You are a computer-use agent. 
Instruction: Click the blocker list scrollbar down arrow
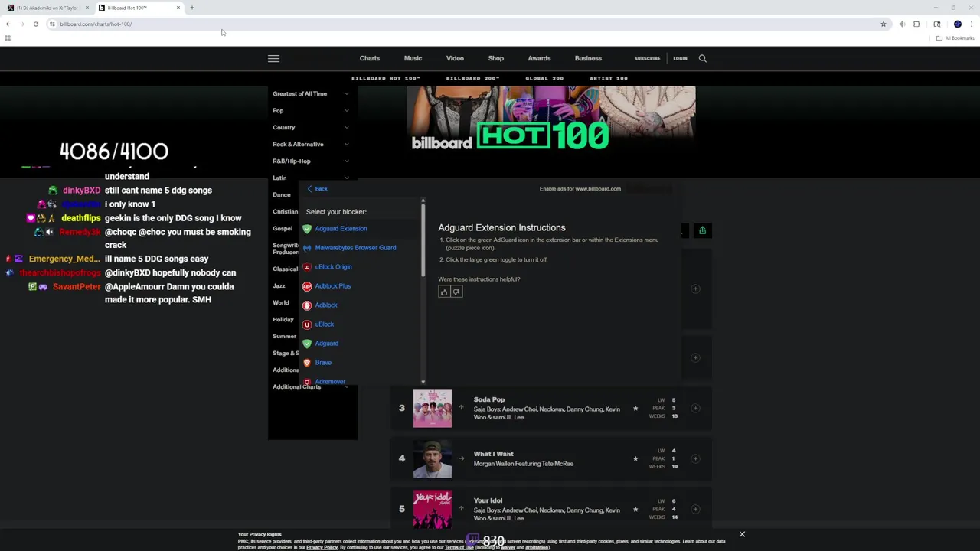[423, 381]
